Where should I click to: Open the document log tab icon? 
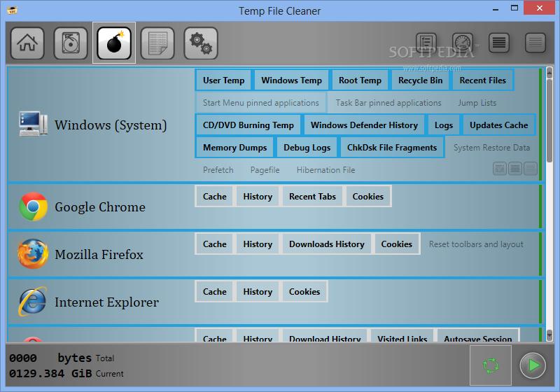(157, 43)
